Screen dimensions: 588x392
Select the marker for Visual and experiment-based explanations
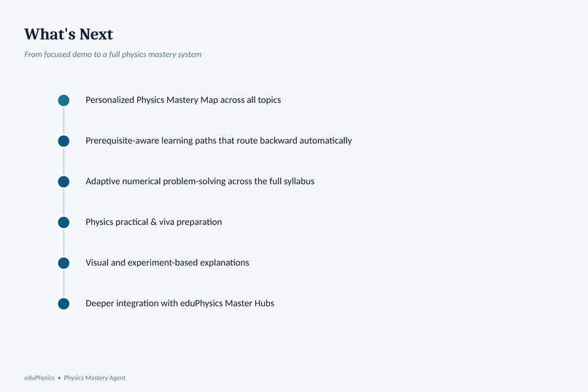click(x=63, y=263)
